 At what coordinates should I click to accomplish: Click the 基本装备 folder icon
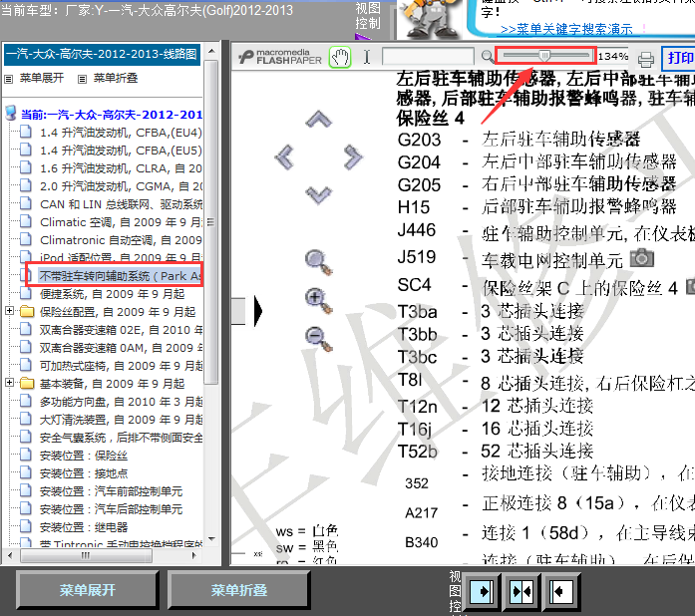pos(27,383)
